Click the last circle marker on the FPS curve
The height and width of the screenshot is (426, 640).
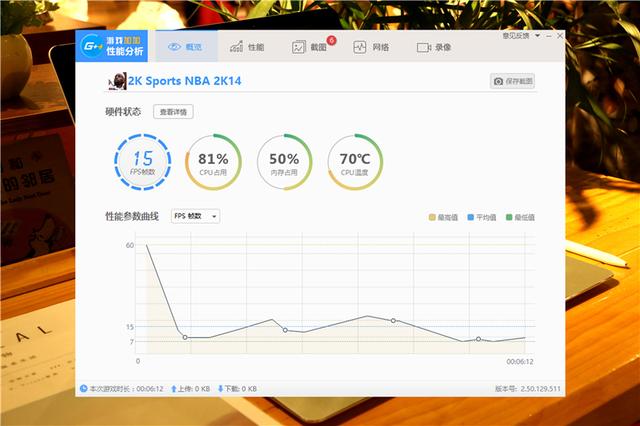(478, 339)
